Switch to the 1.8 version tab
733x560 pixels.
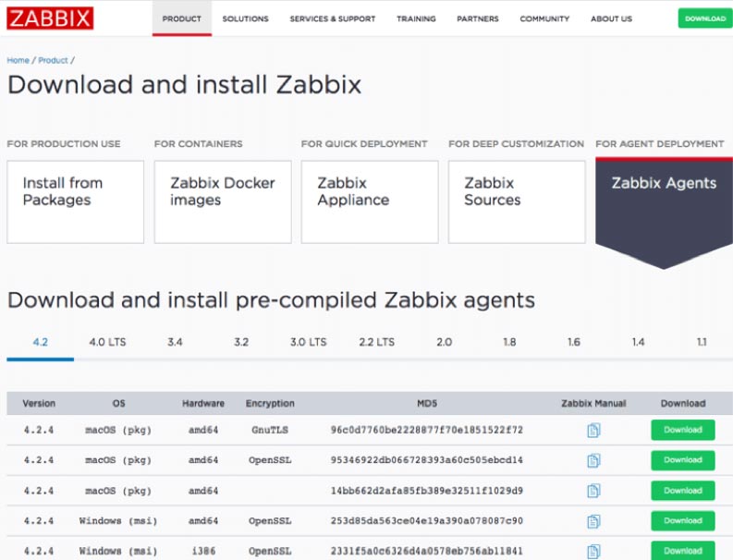509,342
